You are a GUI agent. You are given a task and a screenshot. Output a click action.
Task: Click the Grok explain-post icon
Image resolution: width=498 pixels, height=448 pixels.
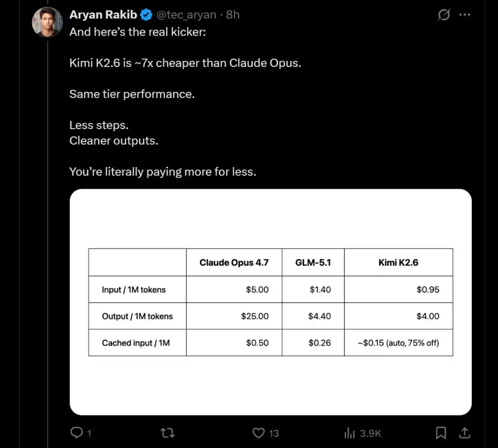(x=444, y=15)
